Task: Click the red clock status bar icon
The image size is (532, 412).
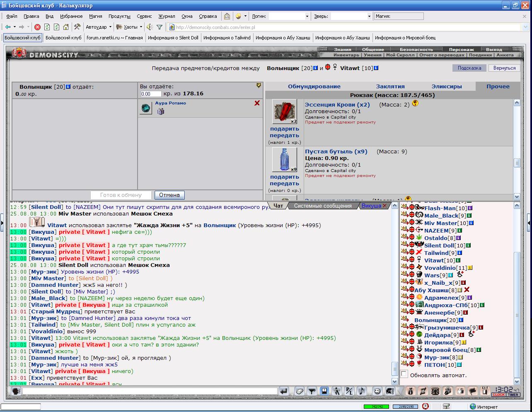Action: click(x=425, y=407)
